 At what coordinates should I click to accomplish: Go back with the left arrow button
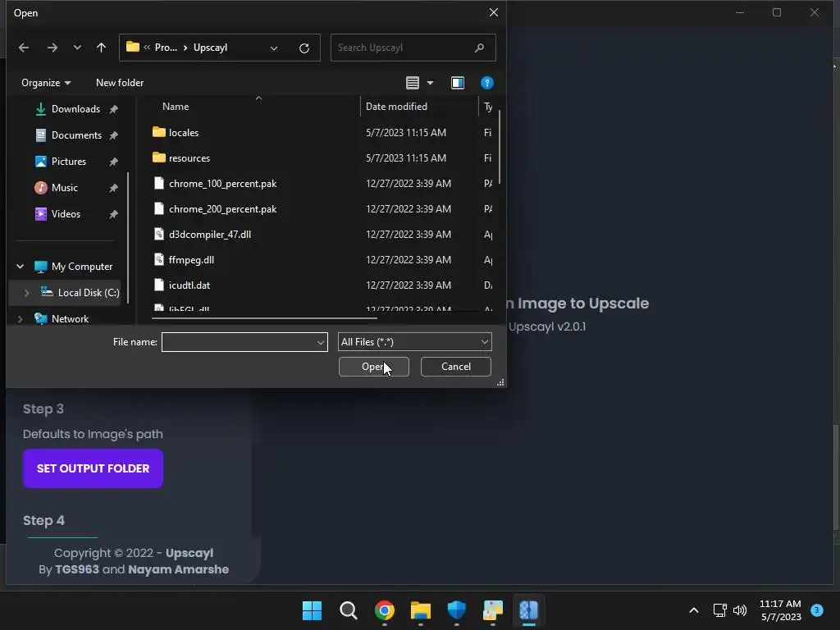point(24,48)
